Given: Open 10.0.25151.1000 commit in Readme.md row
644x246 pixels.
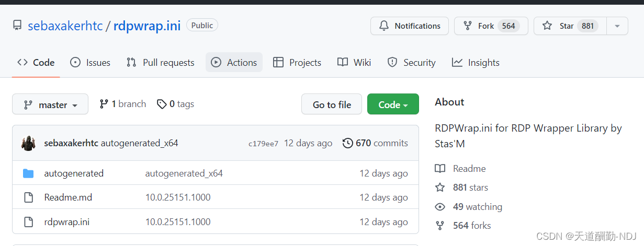Looking at the screenshot, I should (x=178, y=197).
